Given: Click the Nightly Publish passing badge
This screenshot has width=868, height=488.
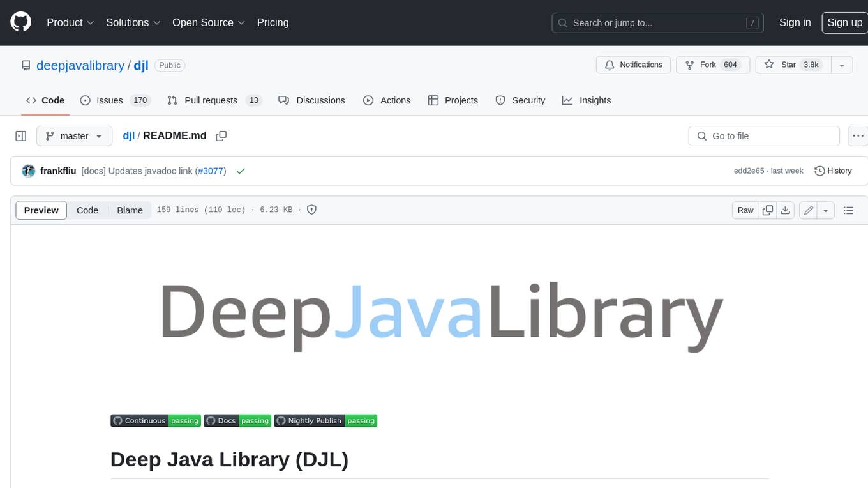Looking at the screenshot, I should tap(325, 420).
